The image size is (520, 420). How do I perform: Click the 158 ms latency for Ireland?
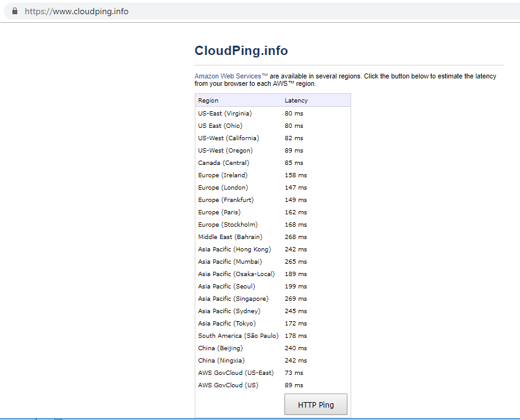click(x=296, y=175)
